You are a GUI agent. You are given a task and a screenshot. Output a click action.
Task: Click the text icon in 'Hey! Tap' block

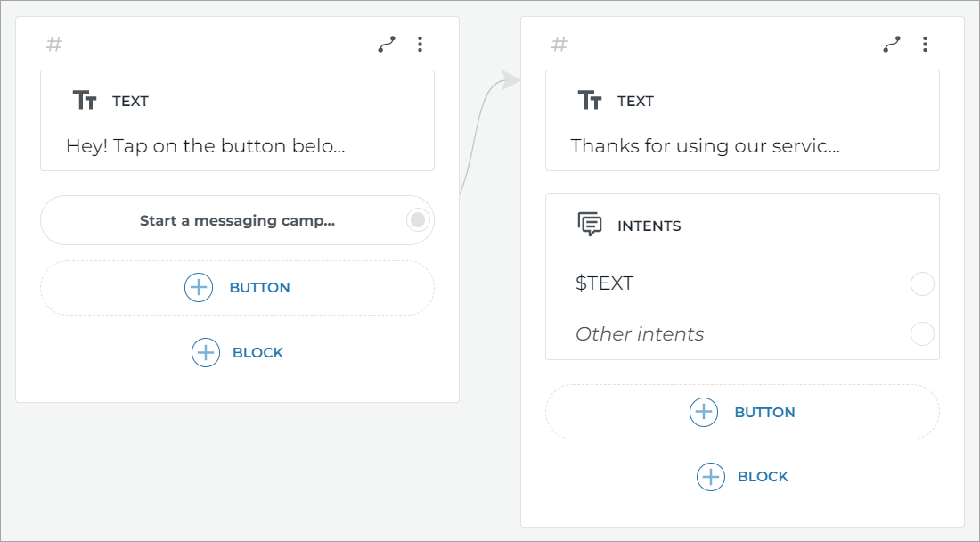[85, 101]
